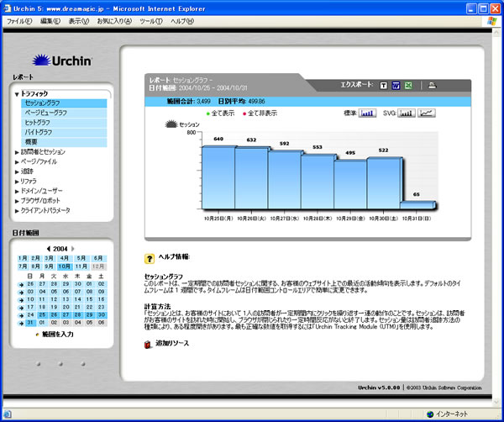Screen dimensions: 504x422
Task: Open the 編集(E) menu
Action: tap(50, 21)
